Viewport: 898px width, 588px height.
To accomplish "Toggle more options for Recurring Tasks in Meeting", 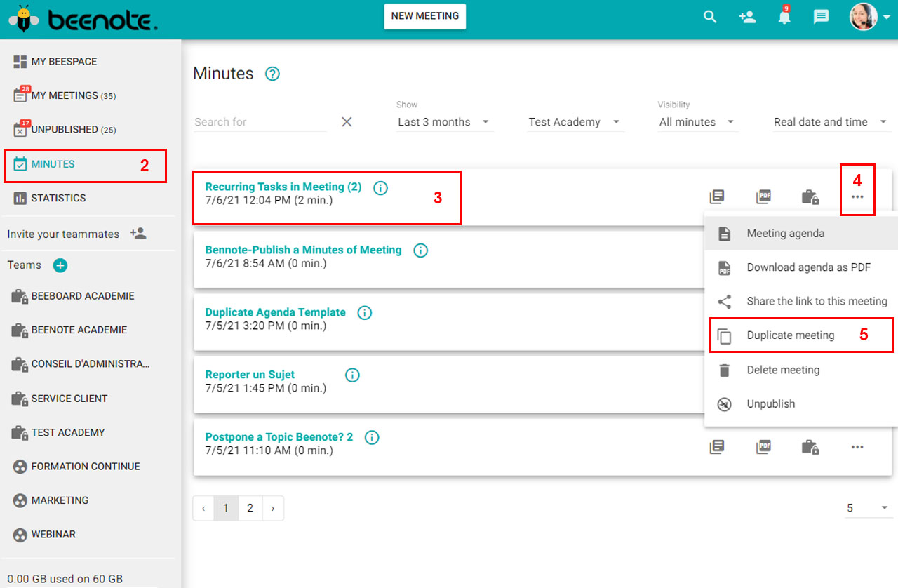I will [857, 197].
